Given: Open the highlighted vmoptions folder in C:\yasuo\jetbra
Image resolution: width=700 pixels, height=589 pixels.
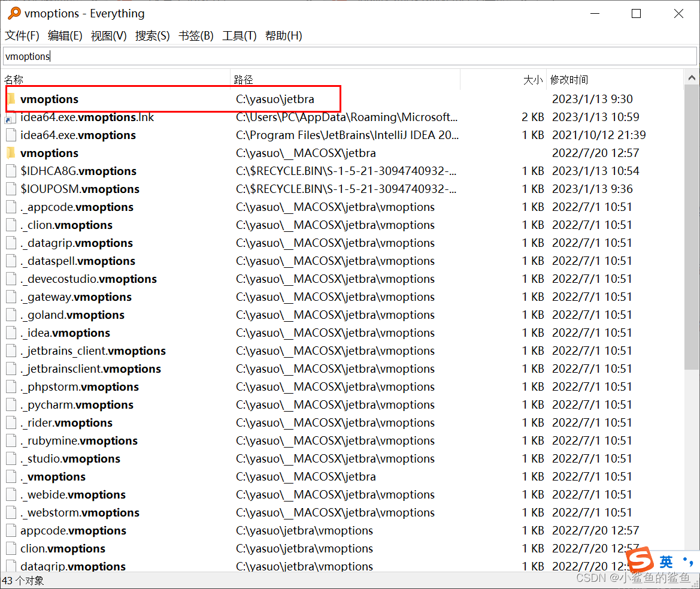Looking at the screenshot, I should pos(50,99).
